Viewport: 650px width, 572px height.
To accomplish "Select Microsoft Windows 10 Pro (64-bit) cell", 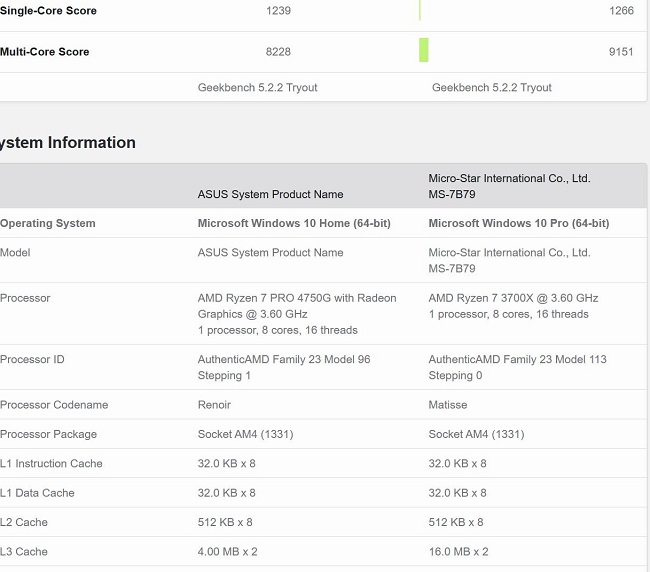I will [x=519, y=223].
